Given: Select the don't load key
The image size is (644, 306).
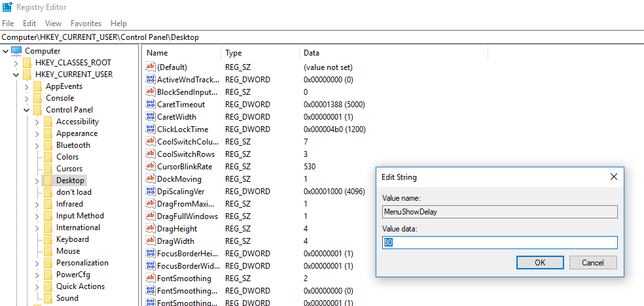Looking at the screenshot, I should [x=74, y=192].
